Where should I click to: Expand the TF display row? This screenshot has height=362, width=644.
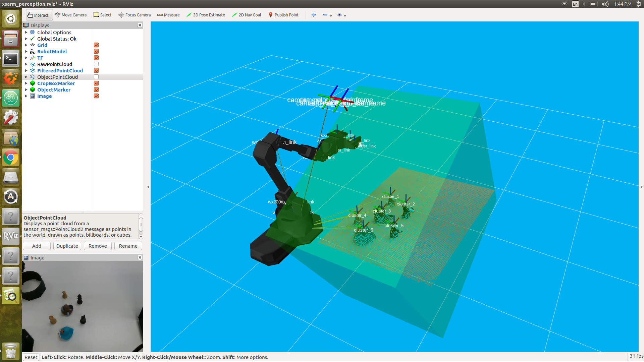point(26,58)
